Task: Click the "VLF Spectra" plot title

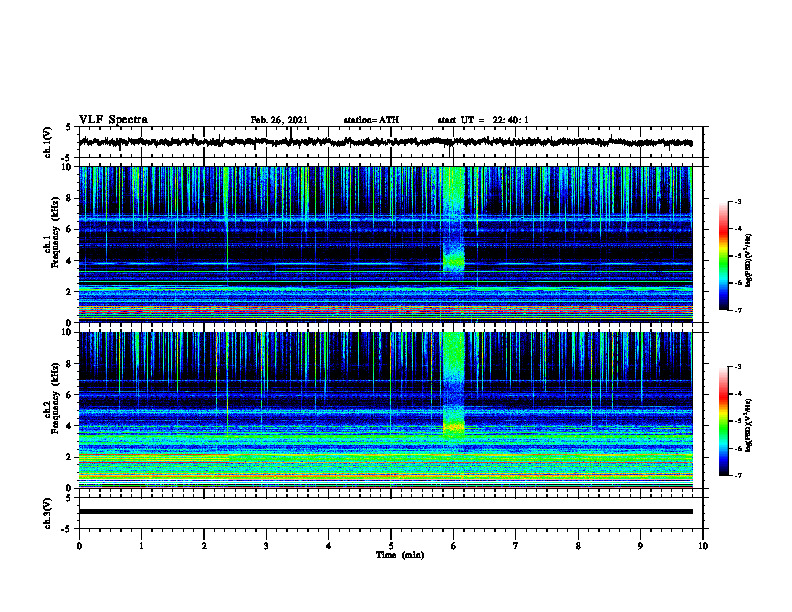Action: [113, 120]
